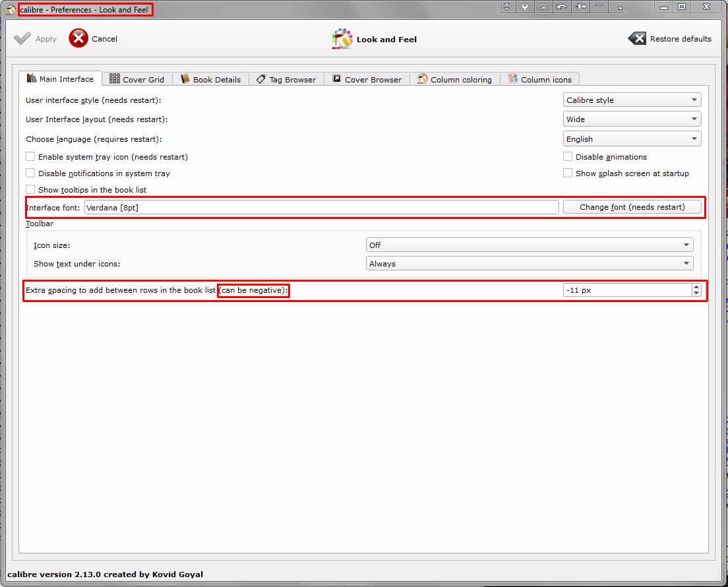The width and height of the screenshot is (728, 587).
Task: Switch to the Book Details tab
Action: click(x=211, y=79)
